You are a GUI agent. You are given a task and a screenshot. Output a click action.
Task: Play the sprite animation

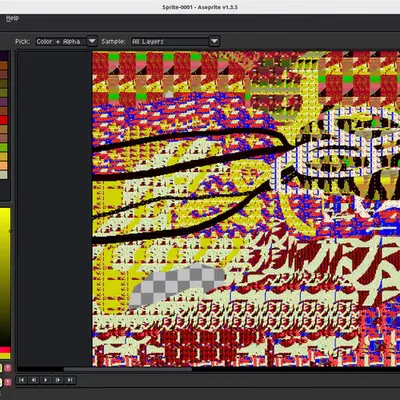pyautogui.click(x=46, y=380)
